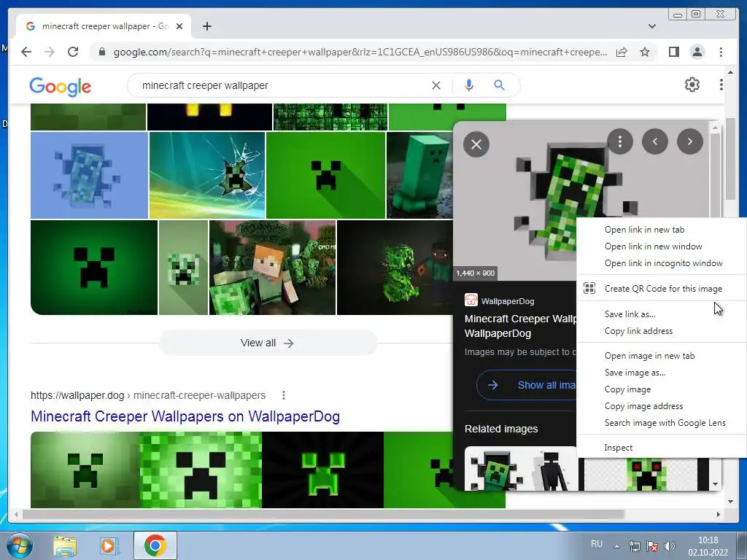Launch the media player from the taskbar

coord(109,545)
